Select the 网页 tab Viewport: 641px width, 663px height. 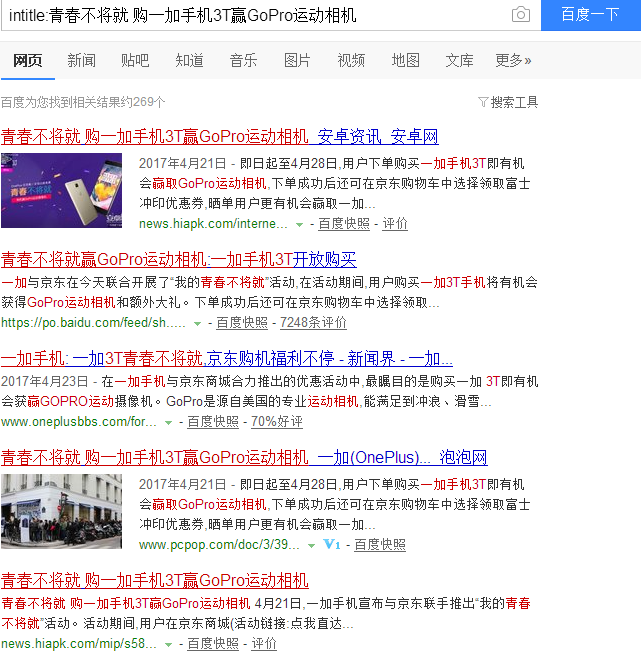click(27, 60)
